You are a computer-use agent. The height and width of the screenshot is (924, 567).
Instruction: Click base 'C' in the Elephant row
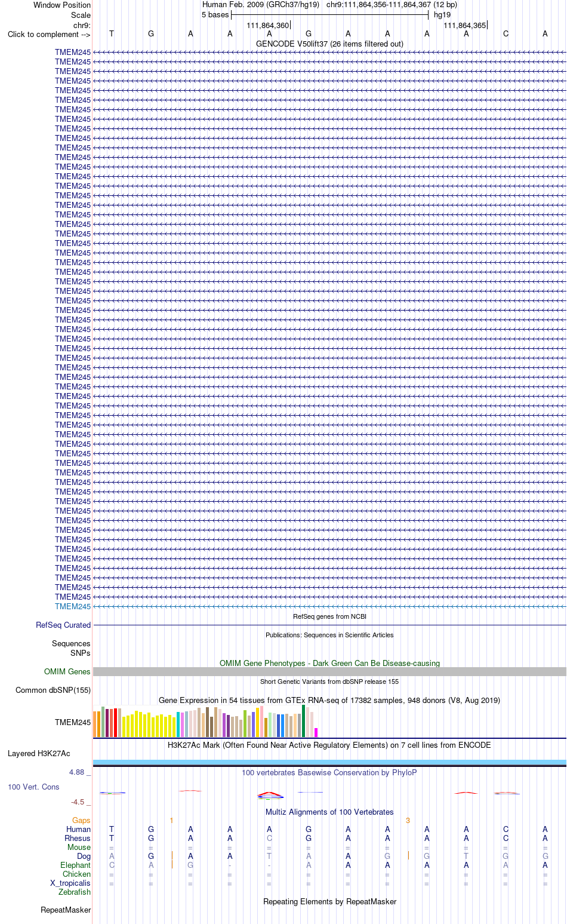pyautogui.click(x=112, y=865)
